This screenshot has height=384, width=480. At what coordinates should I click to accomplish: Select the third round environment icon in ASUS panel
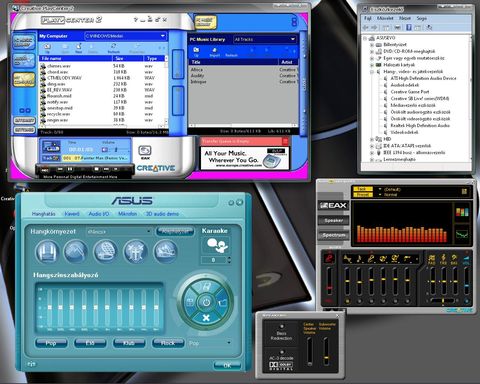click(x=105, y=252)
